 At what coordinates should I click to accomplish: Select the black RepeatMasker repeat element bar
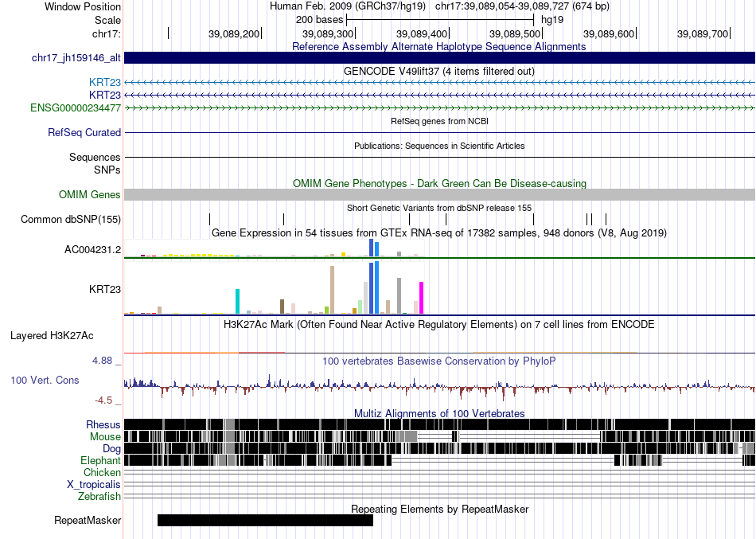pyautogui.click(x=265, y=520)
